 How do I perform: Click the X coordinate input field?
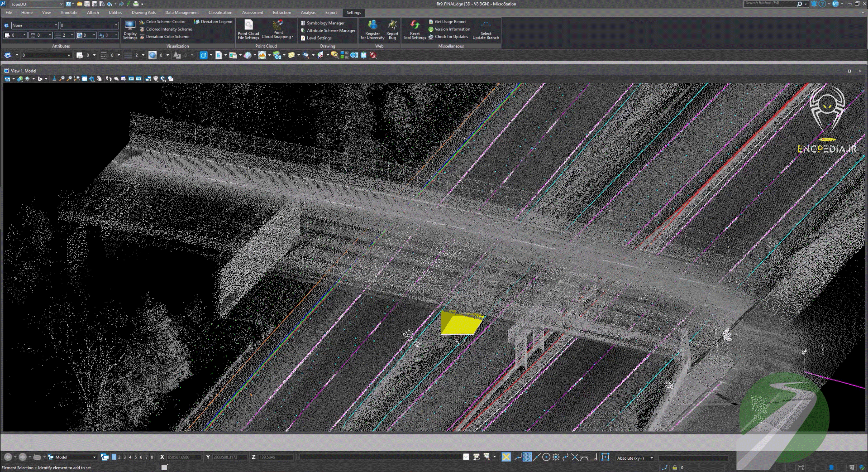coord(183,457)
